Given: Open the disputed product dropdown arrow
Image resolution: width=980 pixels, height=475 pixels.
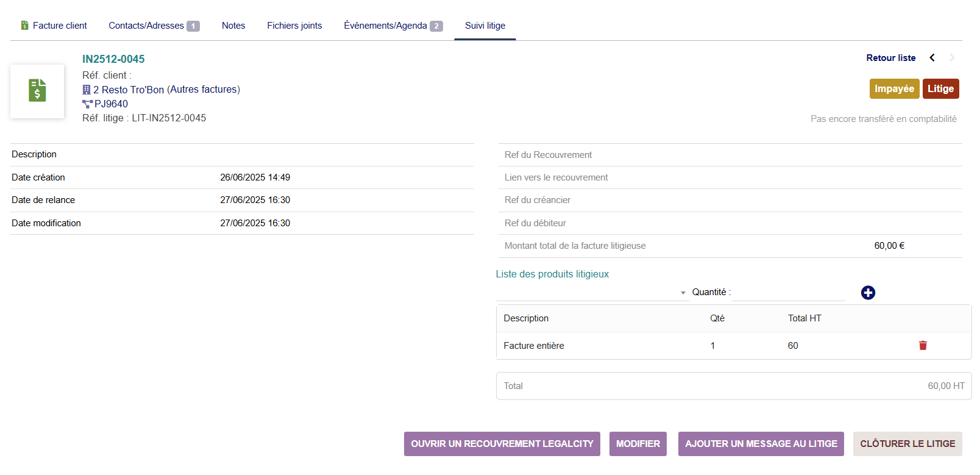Looking at the screenshot, I should [x=683, y=293].
